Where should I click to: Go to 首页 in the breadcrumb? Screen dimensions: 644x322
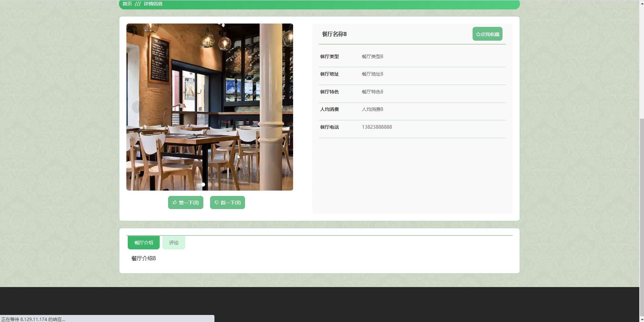(127, 4)
